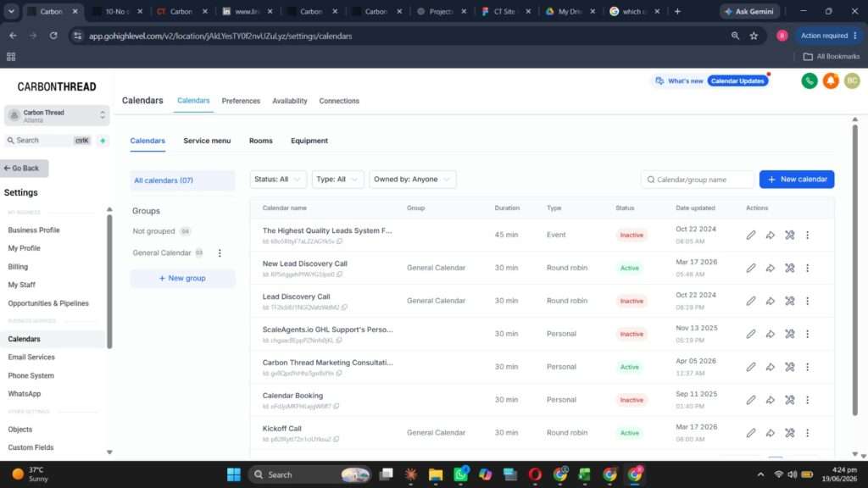
Task: Click the New calendar button
Action: (x=797, y=180)
